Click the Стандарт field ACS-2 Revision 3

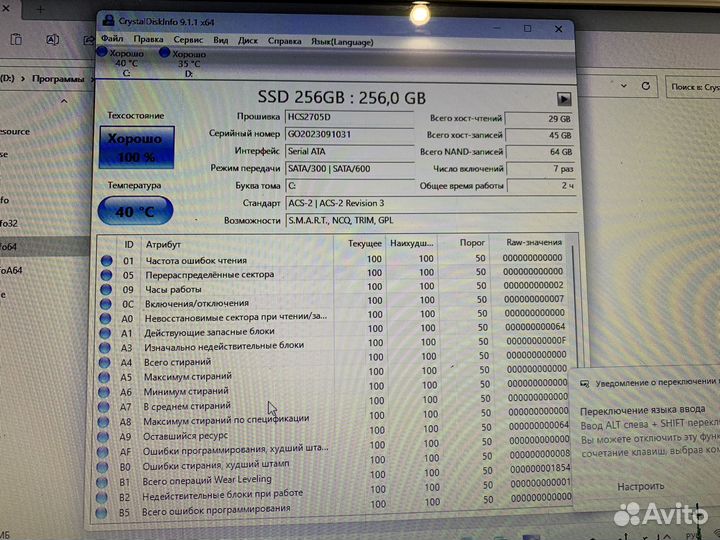coord(431,203)
